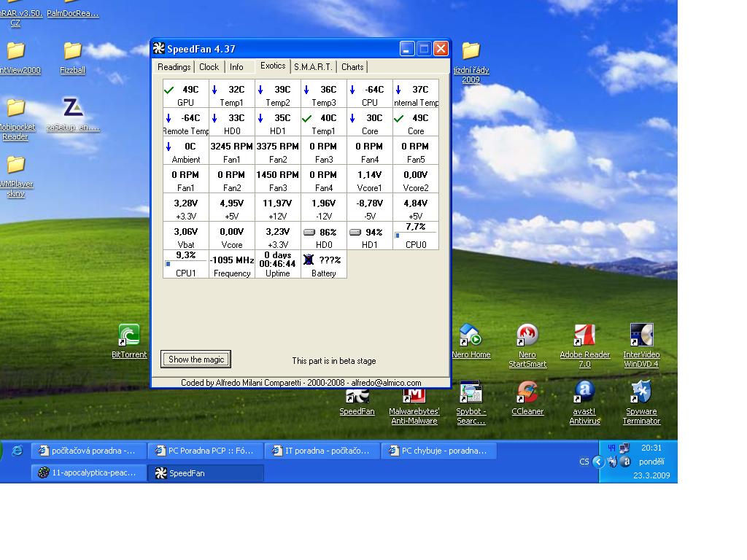Switch to 11-apocalyptica taskbar item

[88, 472]
